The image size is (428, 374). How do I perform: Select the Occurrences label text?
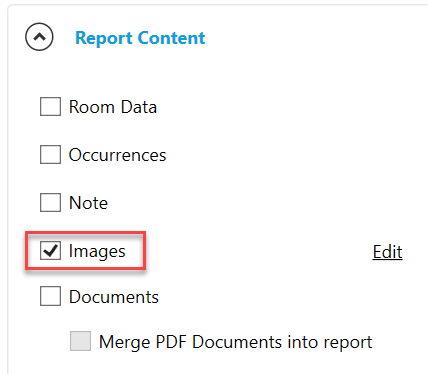click(117, 155)
